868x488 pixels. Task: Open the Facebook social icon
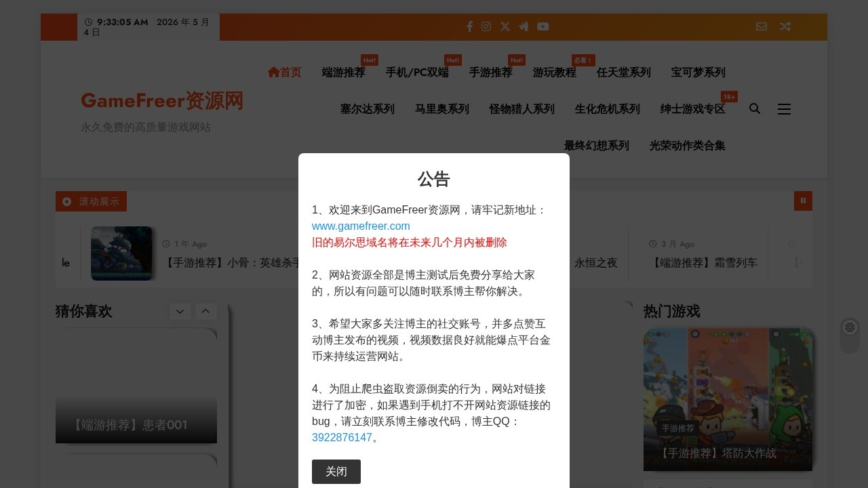click(x=469, y=26)
